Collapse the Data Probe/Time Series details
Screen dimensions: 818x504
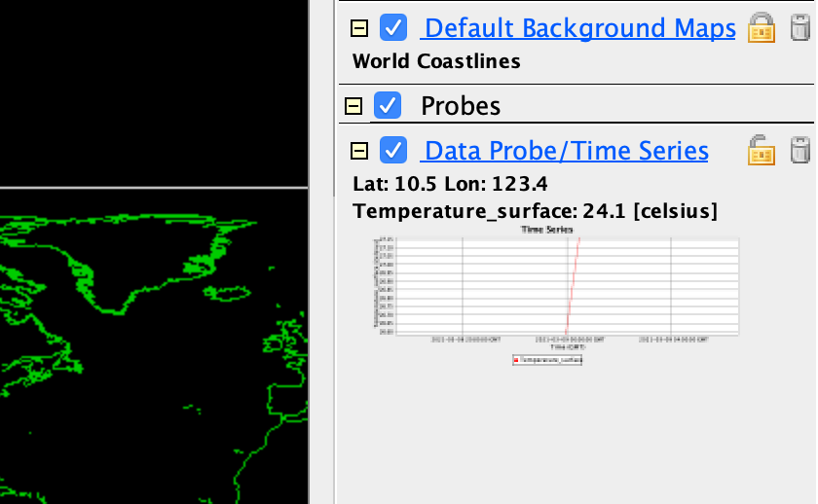tap(359, 151)
